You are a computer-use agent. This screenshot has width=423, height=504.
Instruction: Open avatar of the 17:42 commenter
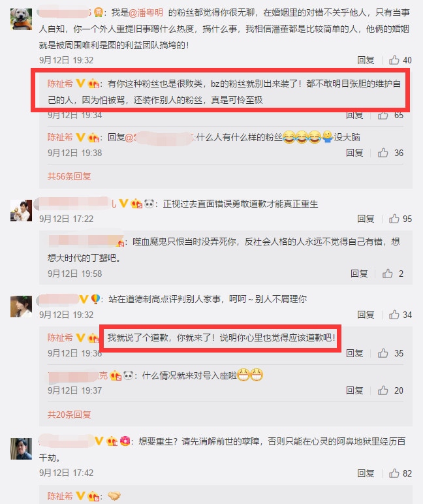[x=21, y=449]
